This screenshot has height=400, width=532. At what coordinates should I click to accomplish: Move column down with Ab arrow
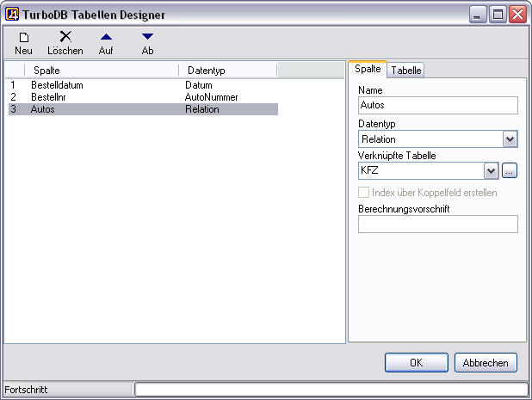point(147,37)
